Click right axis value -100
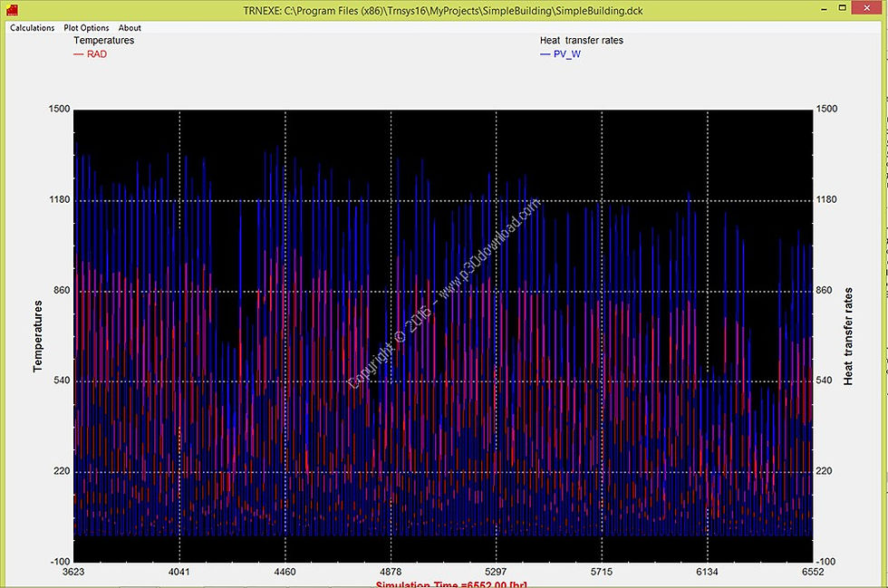The image size is (888, 588). tap(825, 562)
